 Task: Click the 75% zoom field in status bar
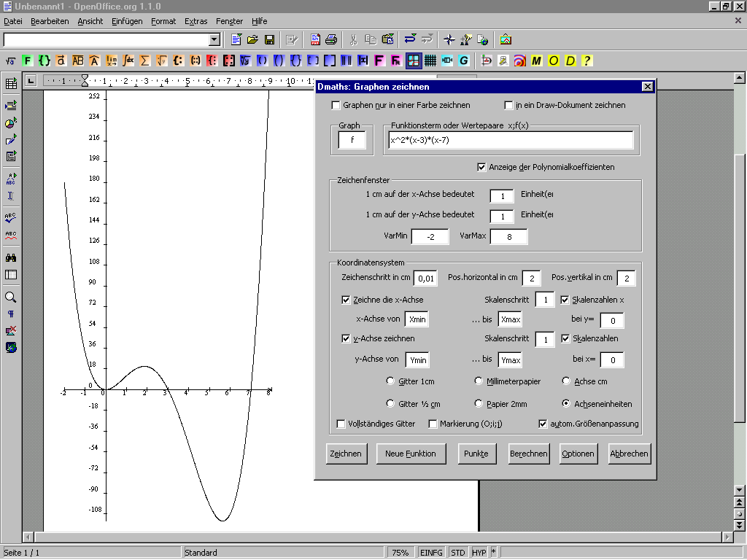point(399,553)
